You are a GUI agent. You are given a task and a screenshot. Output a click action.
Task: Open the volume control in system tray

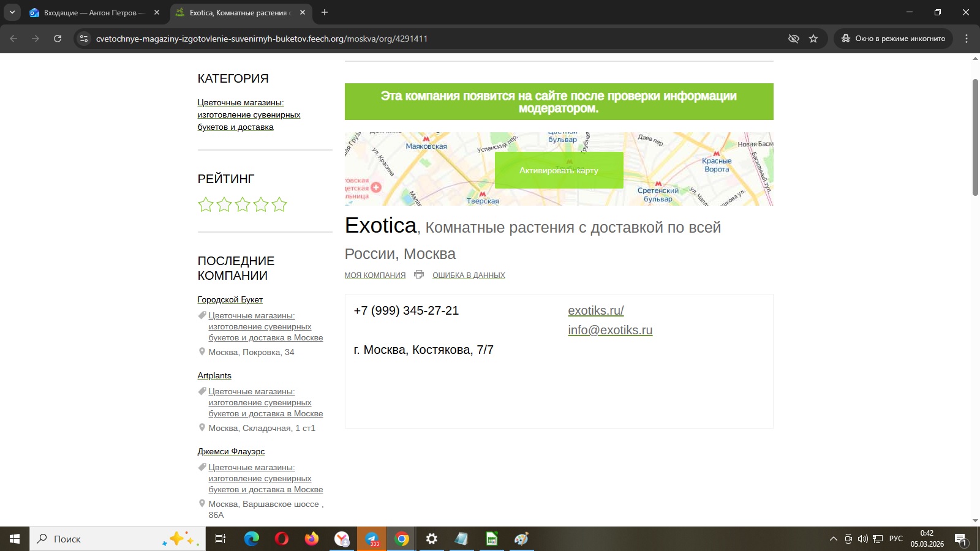click(x=863, y=539)
